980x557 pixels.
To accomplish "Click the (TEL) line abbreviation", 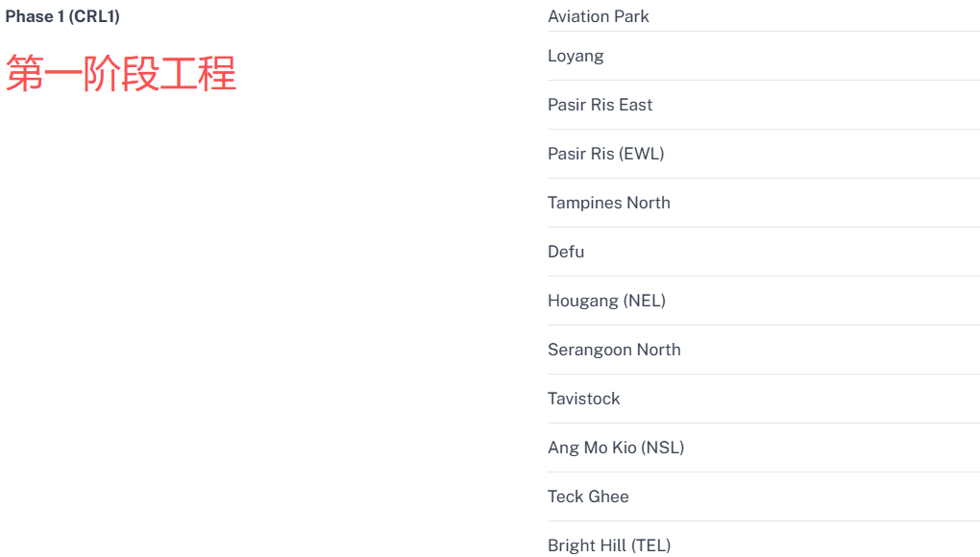I will [x=650, y=545].
